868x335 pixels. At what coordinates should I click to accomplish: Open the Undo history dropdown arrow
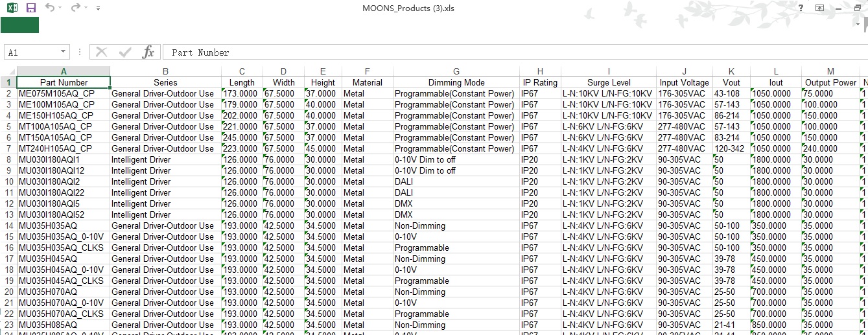(61, 8)
